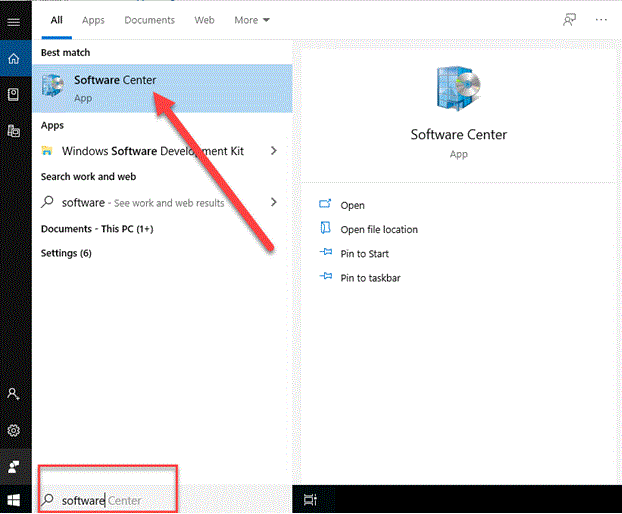Click the Best match heading
The image size is (622, 514).
click(x=65, y=52)
